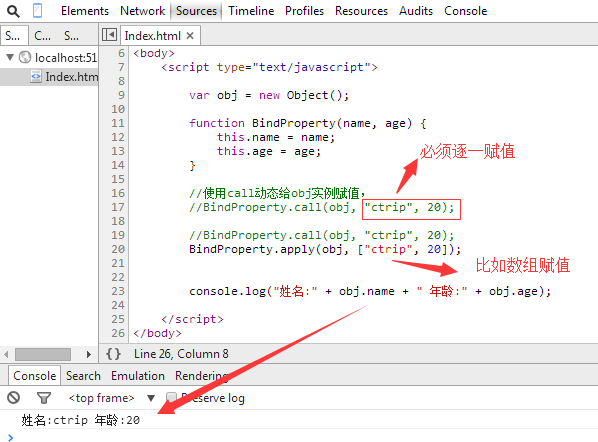Open the top Console panel tab
This screenshot has height=442, width=598.
coord(465,11)
